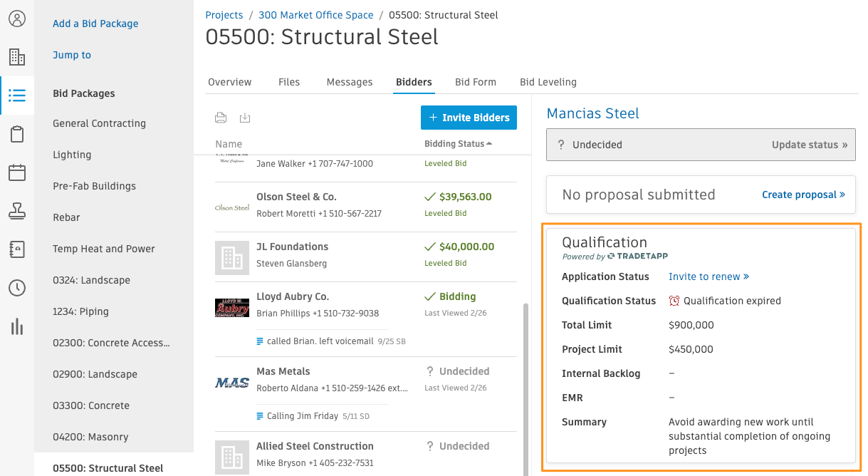Screen dimensions: 868x476
Task: Select the JL Foundations bidder name
Action: 292,247
